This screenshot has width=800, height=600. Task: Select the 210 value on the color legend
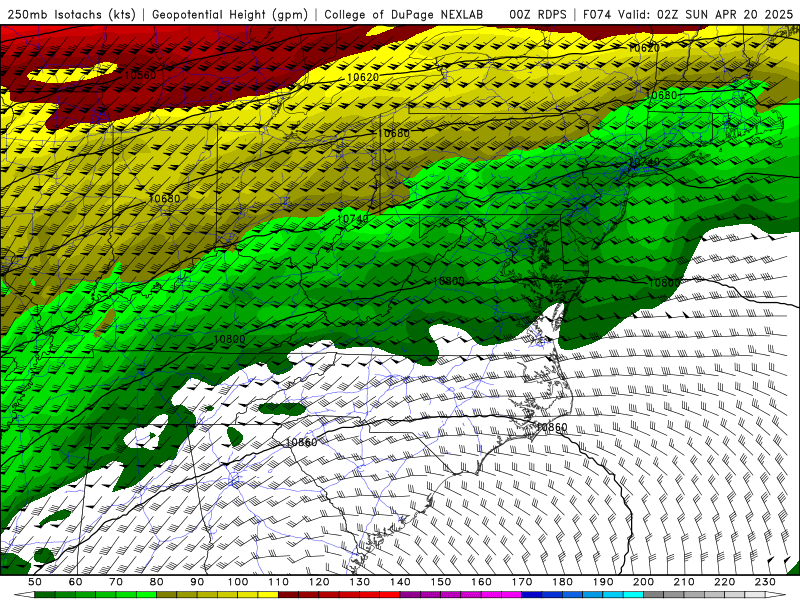[x=684, y=582]
